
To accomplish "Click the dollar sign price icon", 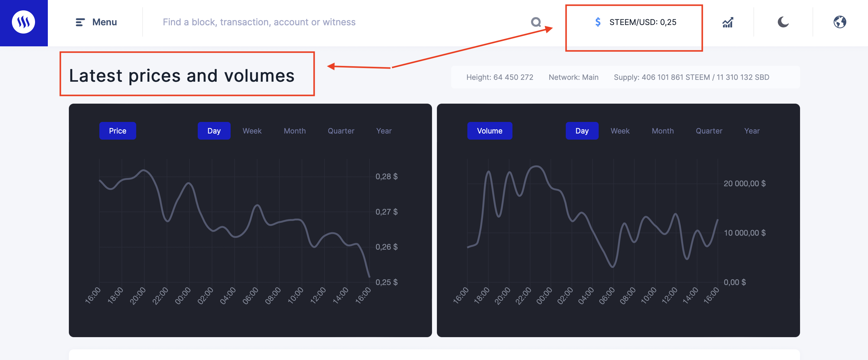I will pos(598,22).
